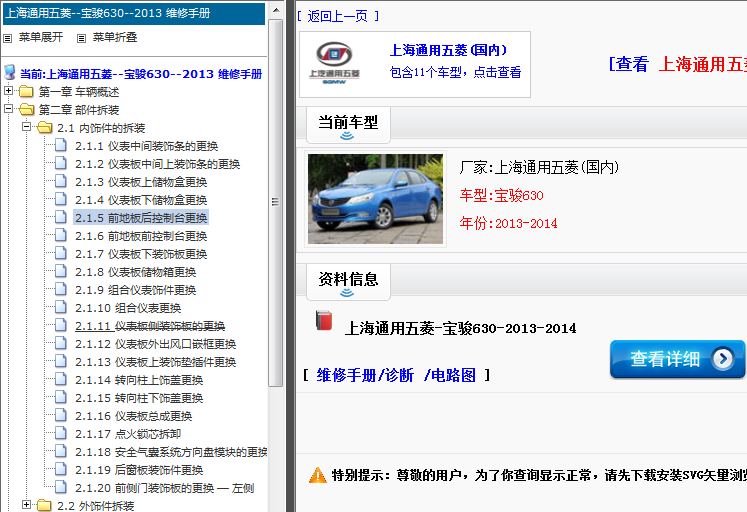
Task: Click the tree panel vertical scrollbar thumb
Action: pos(275,203)
